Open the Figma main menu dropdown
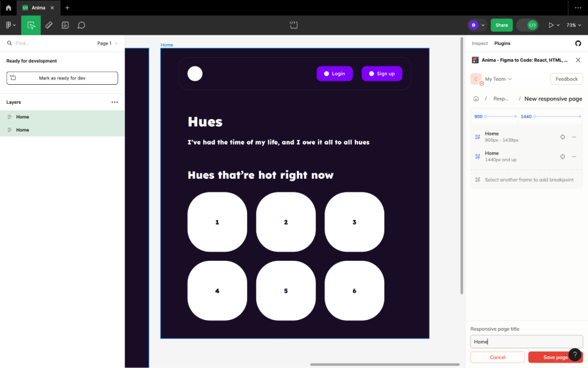The image size is (588, 368). point(11,25)
